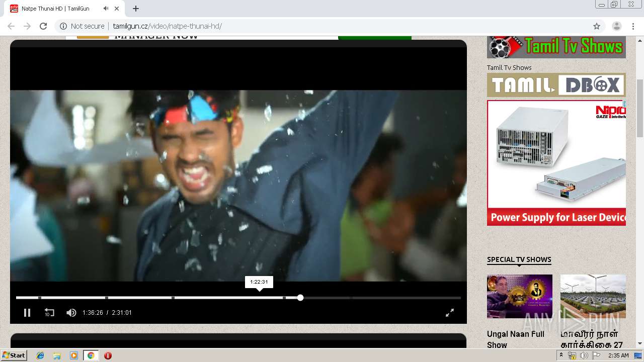Open system tray volume control
This screenshot has height=362, width=644.
pos(584,355)
